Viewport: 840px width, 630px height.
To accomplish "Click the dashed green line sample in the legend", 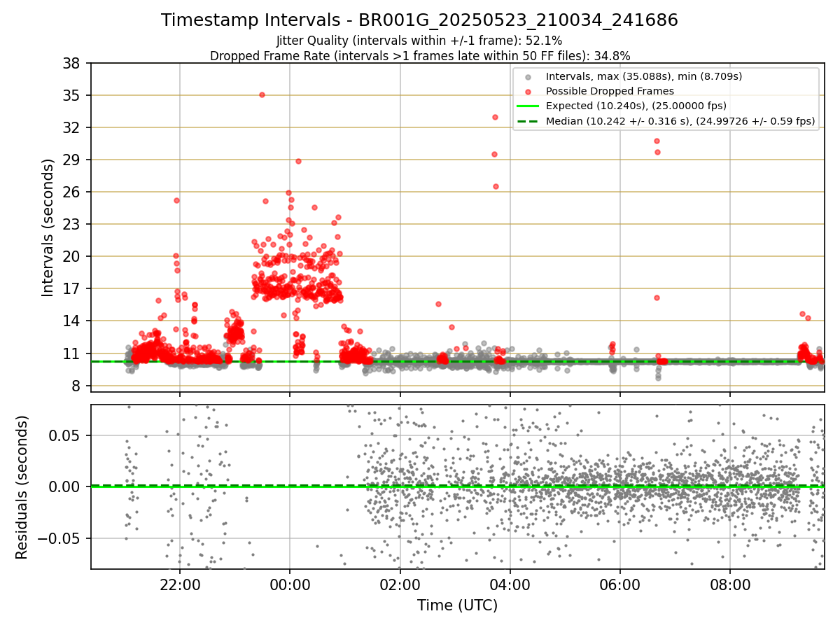I will 528,121.
